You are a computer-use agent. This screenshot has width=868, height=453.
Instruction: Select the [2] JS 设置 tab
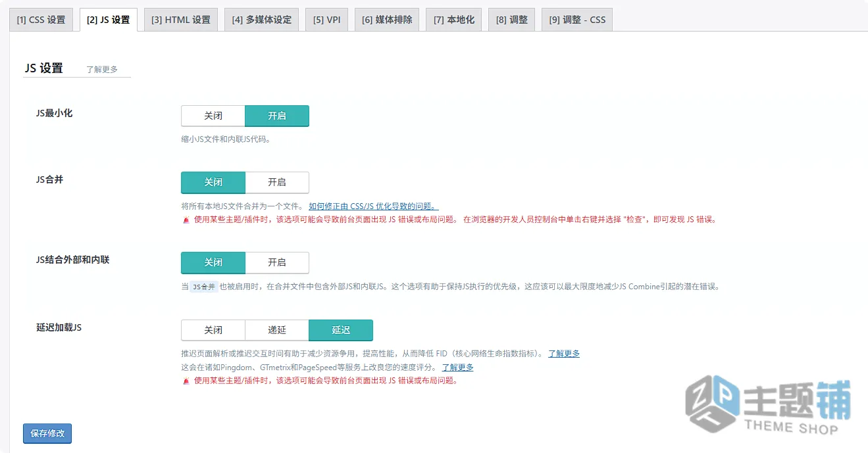[x=109, y=20]
